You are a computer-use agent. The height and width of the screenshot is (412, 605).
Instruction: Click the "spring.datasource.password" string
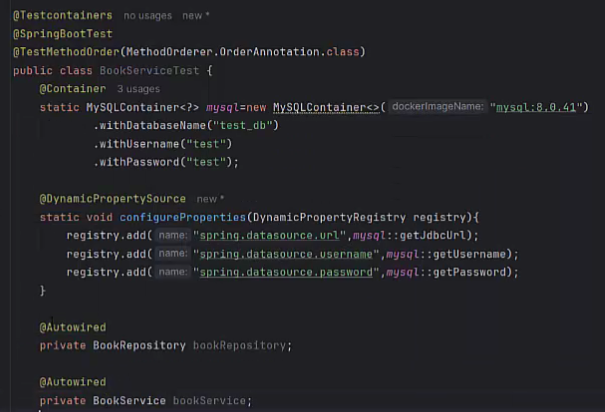coord(286,272)
